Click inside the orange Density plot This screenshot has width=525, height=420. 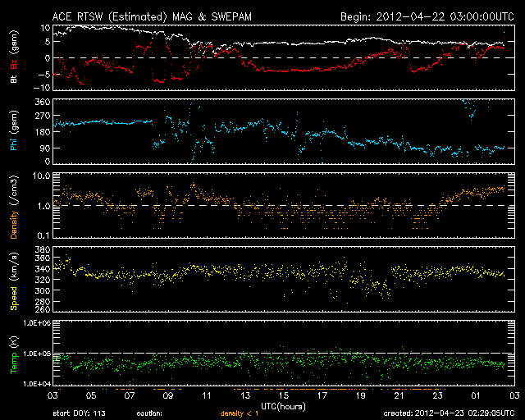(x=284, y=205)
